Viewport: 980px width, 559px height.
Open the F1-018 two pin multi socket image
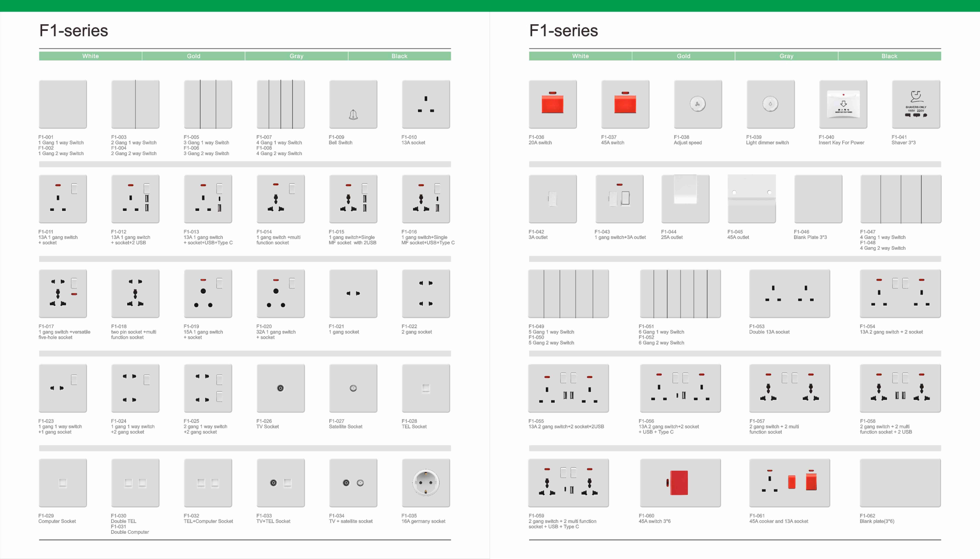[135, 294]
